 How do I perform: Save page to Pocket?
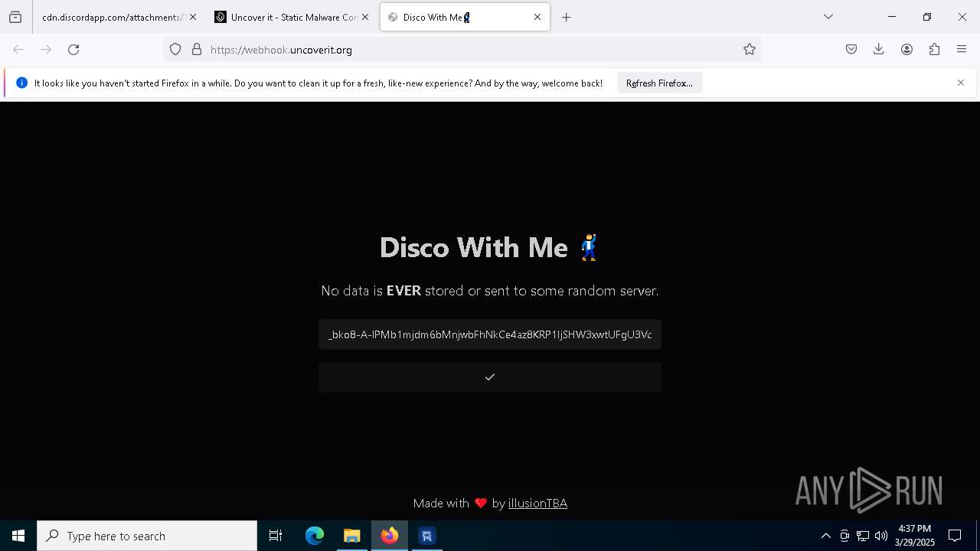pos(851,49)
